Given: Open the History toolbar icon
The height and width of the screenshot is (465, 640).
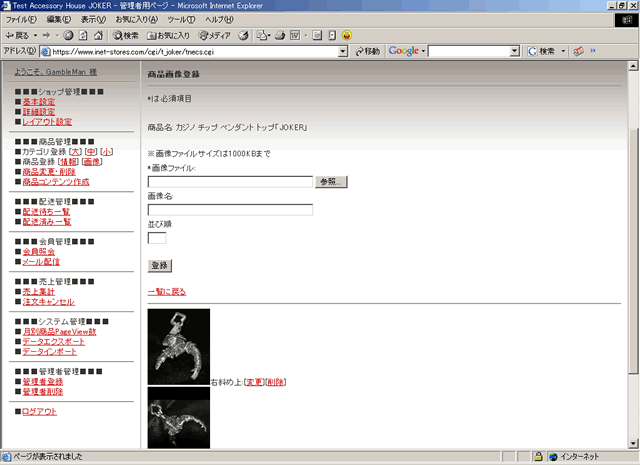Looking at the screenshot, I should click(x=243, y=35).
